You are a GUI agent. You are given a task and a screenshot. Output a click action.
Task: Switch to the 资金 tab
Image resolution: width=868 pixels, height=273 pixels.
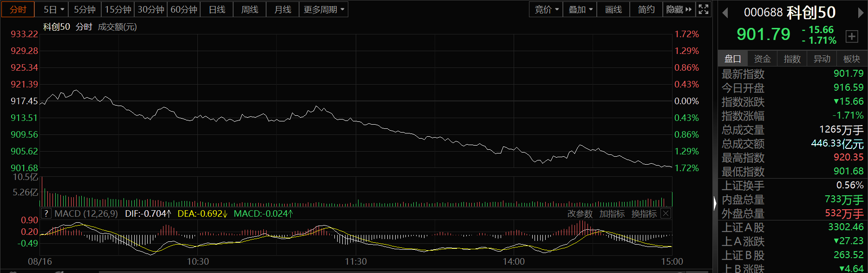point(763,59)
